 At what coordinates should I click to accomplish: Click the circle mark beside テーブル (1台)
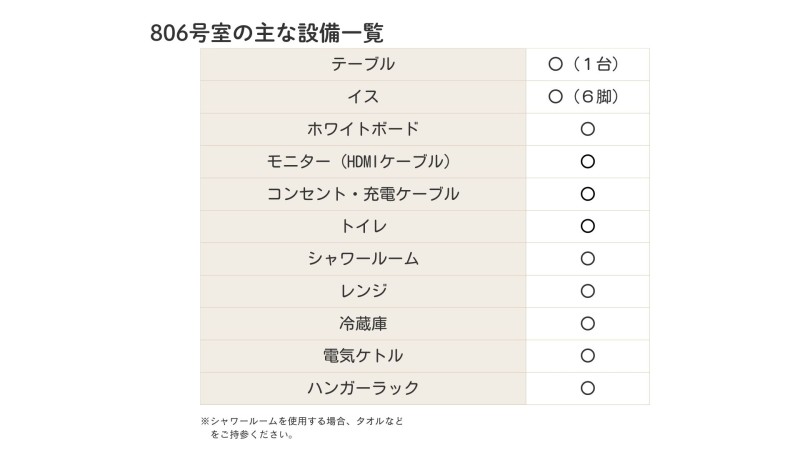[x=557, y=65]
